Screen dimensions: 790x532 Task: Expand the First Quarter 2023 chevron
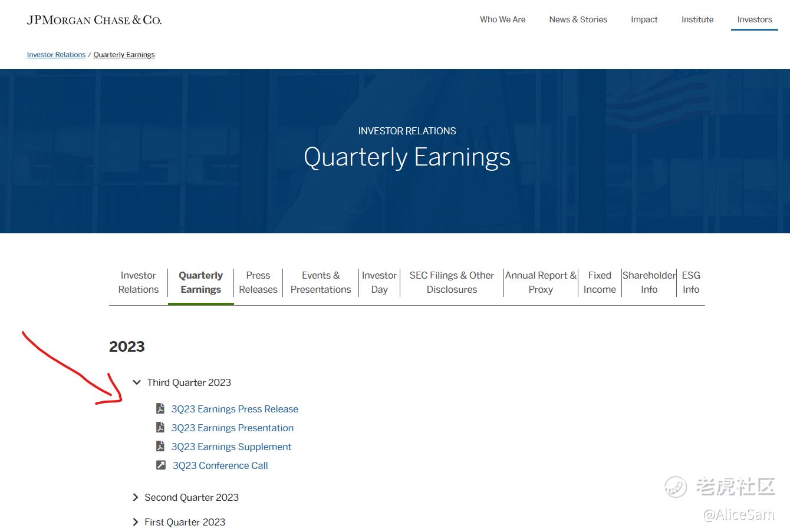tap(136, 522)
